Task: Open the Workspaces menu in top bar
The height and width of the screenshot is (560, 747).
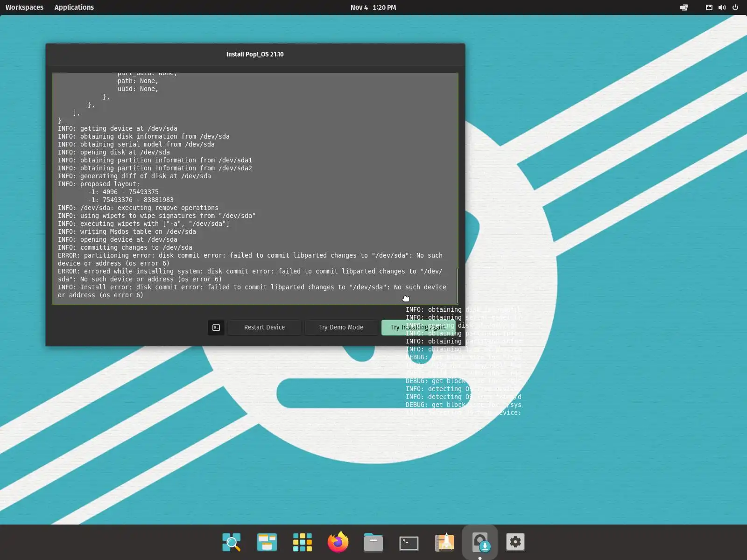Action: coord(24,7)
